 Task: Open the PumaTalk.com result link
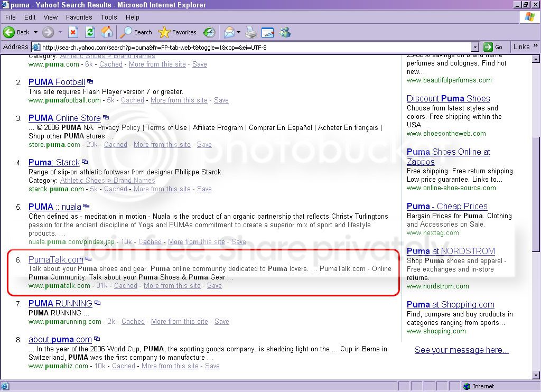(x=56, y=259)
